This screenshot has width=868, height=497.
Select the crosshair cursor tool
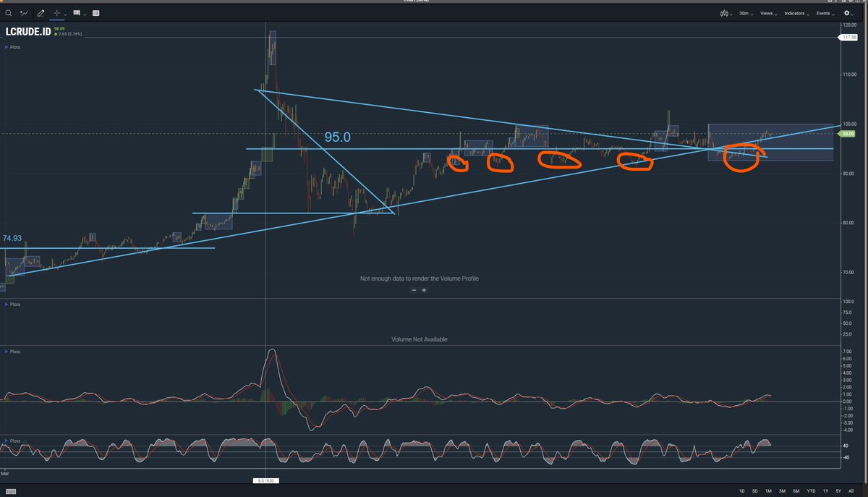pos(57,13)
